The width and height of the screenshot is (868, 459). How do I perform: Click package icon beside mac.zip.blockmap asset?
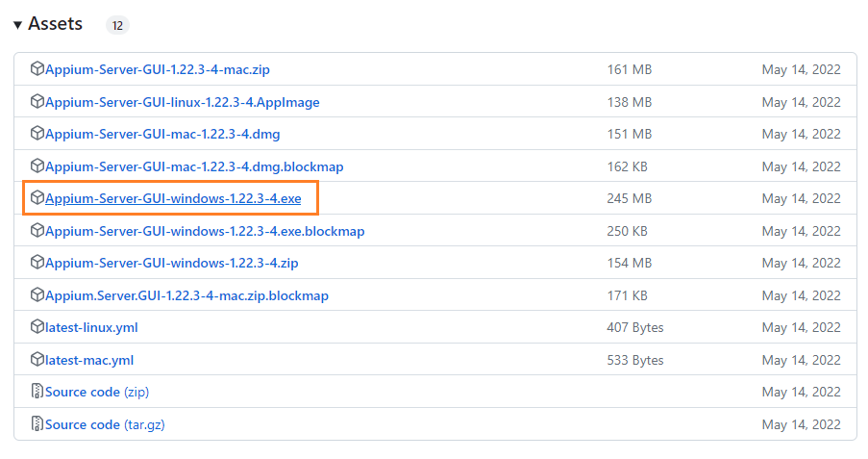click(x=37, y=294)
